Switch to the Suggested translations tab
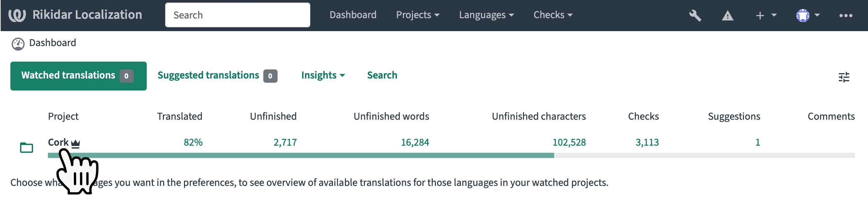The width and height of the screenshot is (868, 218). 217,76
